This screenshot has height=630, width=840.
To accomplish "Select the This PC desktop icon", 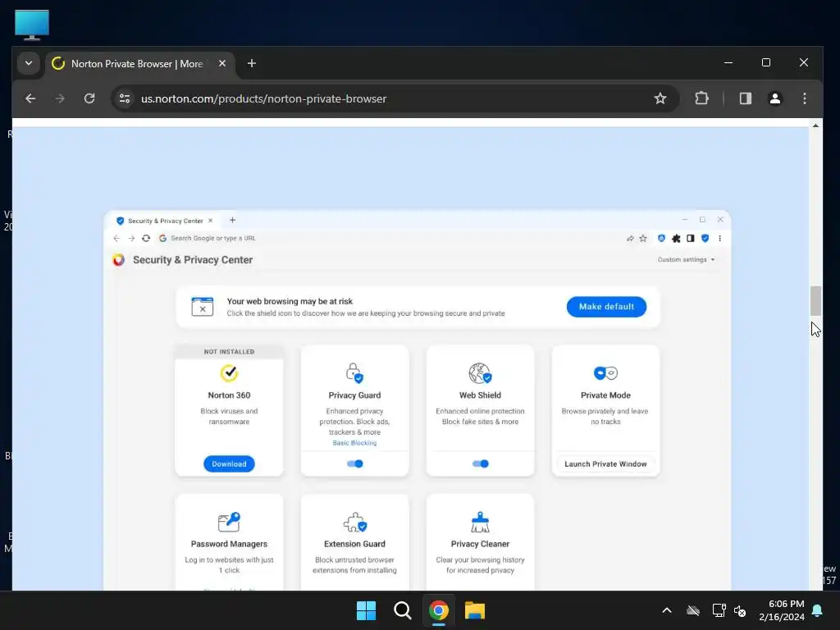I will pyautogui.click(x=32, y=25).
